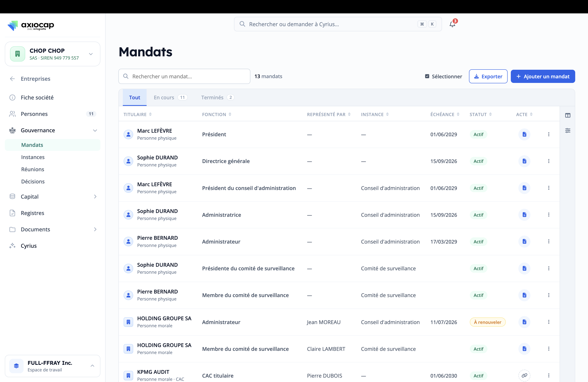Screen dimensions: 588x382
Task: Focus the Rechercher un mandat field
Action: tap(184, 76)
